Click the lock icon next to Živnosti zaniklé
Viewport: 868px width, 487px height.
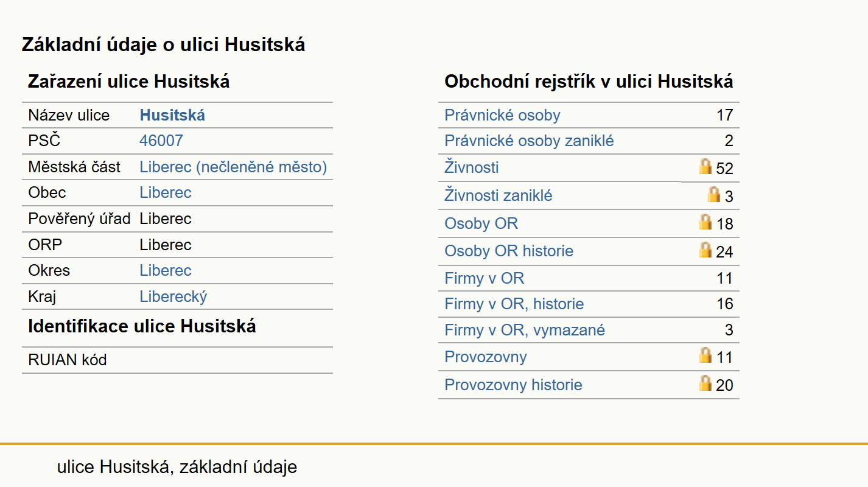click(x=714, y=194)
